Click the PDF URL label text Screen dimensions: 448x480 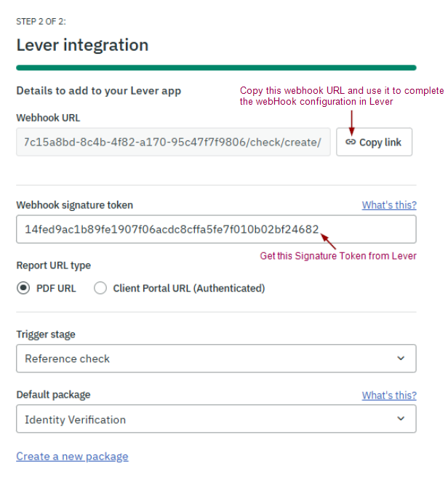(x=56, y=288)
